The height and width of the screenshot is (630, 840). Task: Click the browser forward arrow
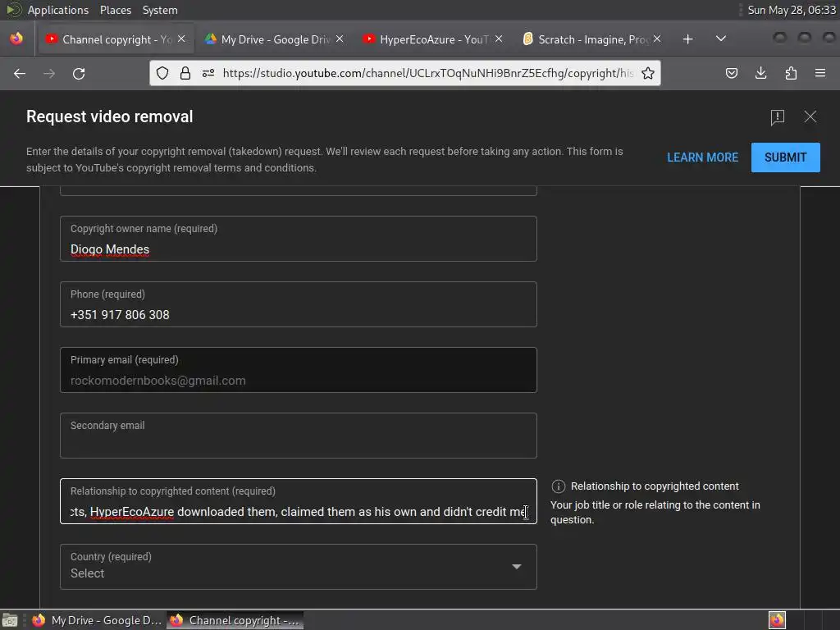pos(49,73)
